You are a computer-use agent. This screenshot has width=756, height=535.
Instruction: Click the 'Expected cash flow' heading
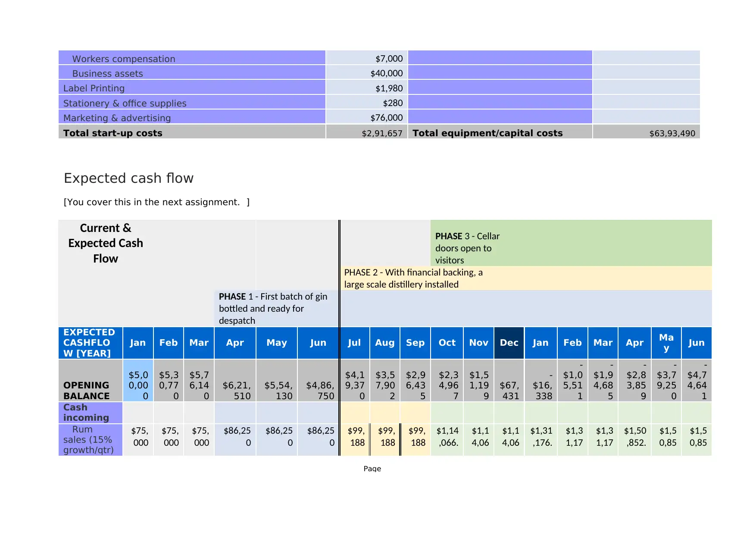pos(128,178)
